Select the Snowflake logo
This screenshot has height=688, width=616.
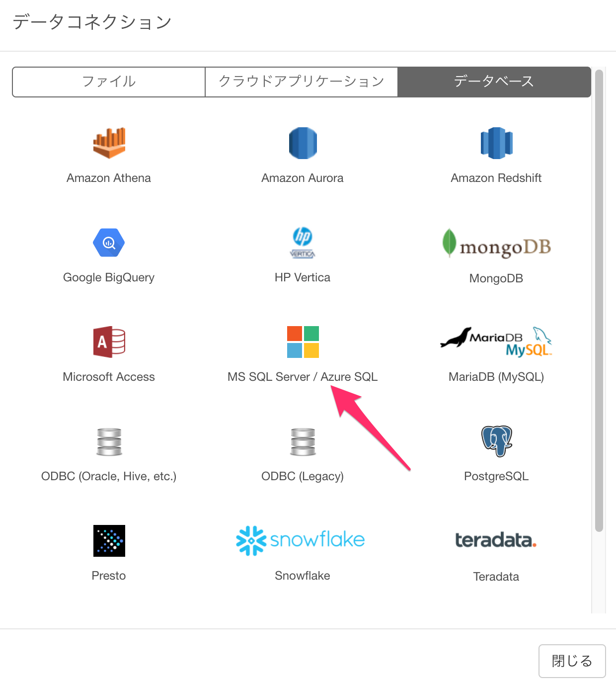click(x=301, y=540)
